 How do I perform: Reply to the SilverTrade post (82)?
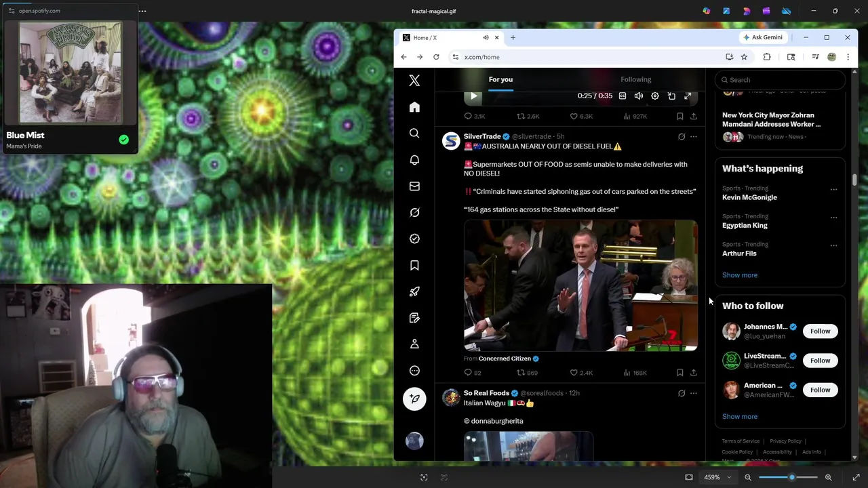[473, 373]
